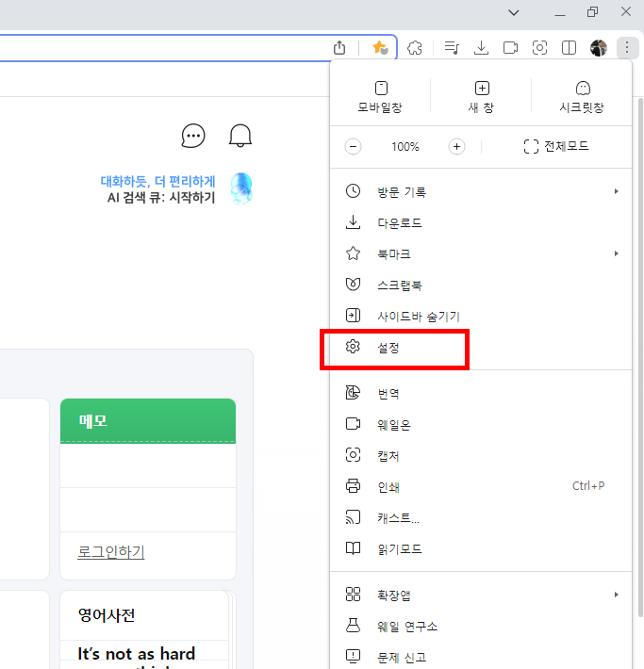Click the cast icon beside 캐스트

point(353,517)
